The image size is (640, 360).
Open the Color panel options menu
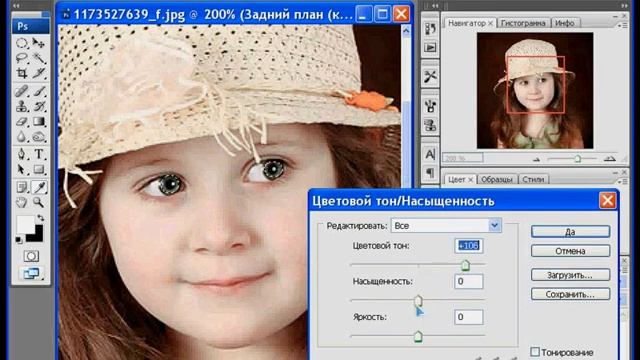(x=624, y=181)
